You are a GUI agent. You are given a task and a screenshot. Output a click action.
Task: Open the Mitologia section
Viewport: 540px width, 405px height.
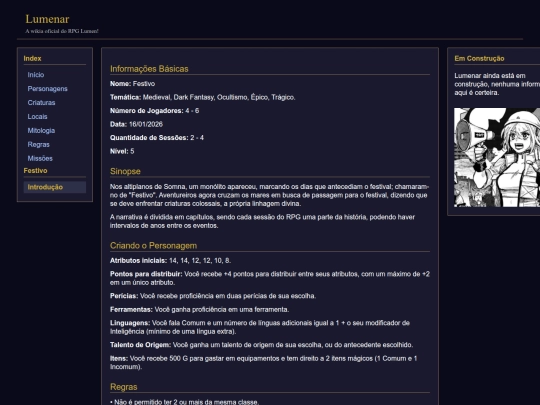(x=41, y=131)
